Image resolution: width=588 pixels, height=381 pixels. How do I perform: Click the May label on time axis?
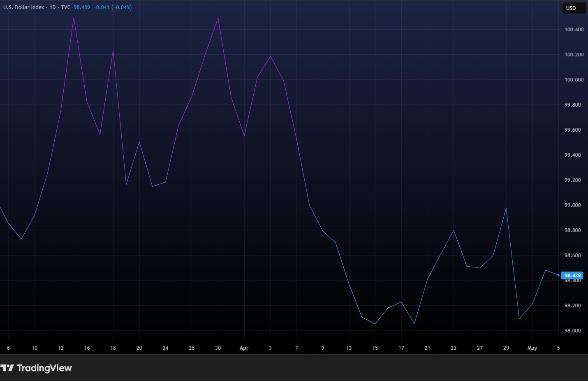click(532, 348)
